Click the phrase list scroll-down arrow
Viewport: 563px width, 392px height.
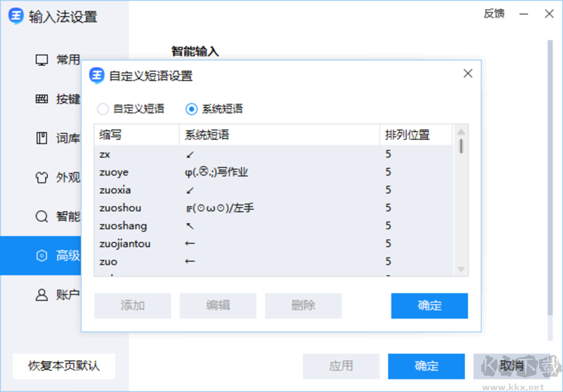(x=462, y=269)
